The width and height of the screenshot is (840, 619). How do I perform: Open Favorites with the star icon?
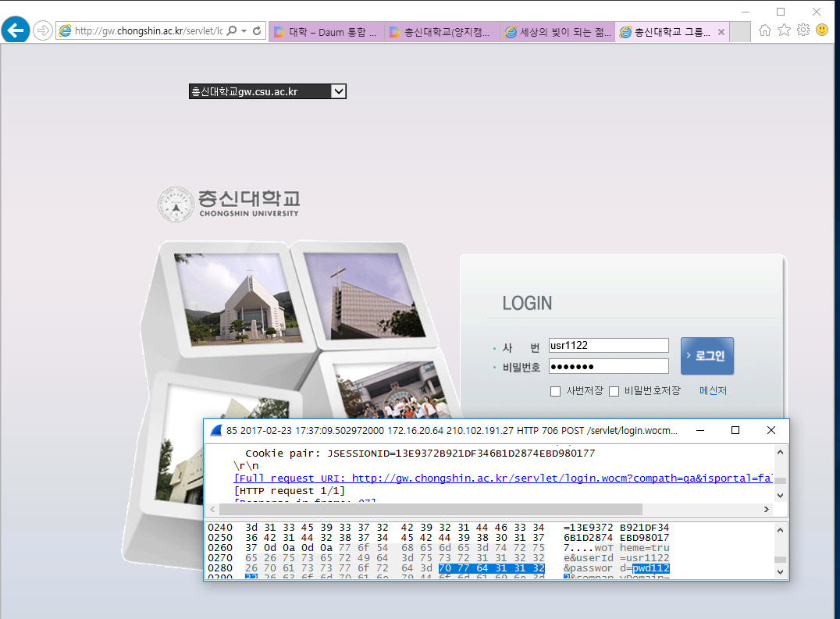click(785, 30)
